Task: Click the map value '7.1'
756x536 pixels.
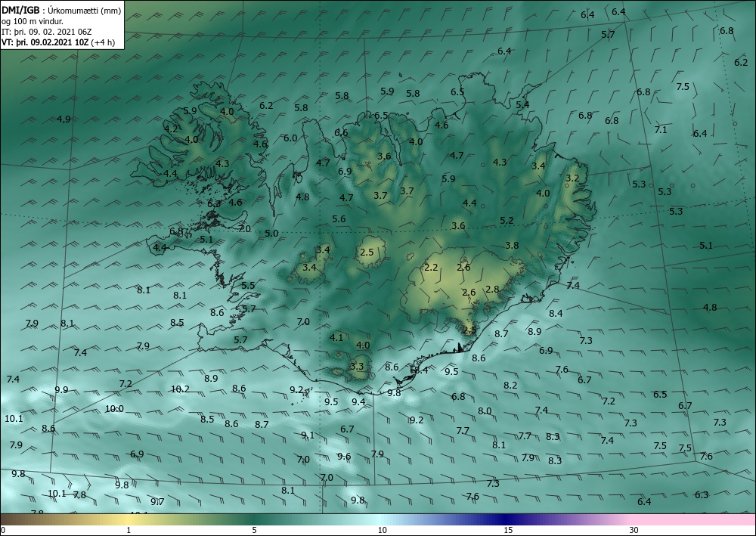Action: [661, 130]
